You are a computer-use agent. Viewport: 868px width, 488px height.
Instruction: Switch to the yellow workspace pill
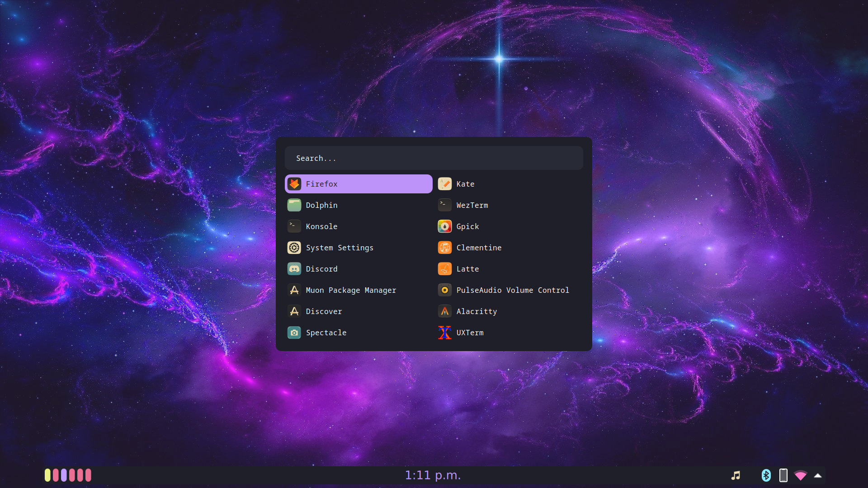pos(47,475)
